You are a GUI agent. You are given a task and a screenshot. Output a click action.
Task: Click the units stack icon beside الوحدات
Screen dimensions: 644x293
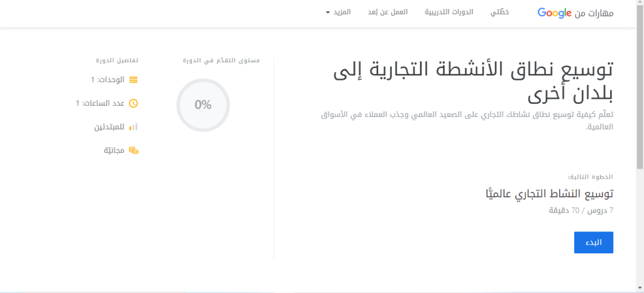133,80
